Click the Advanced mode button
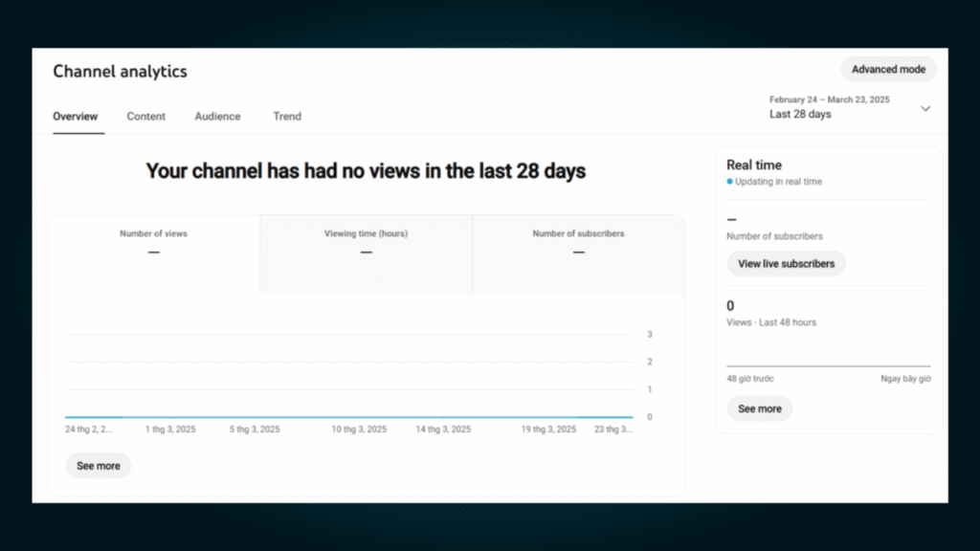 (888, 69)
